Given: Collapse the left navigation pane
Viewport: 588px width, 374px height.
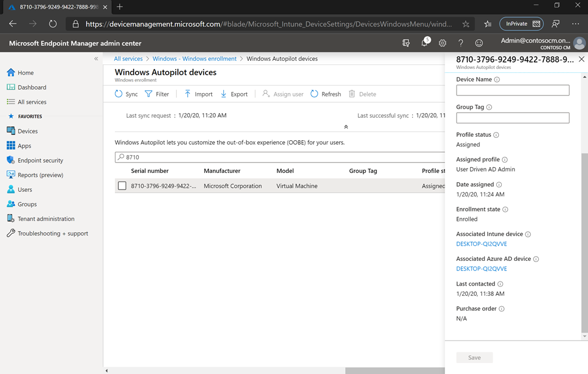Looking at the screenshot, I should coord(96,58).
